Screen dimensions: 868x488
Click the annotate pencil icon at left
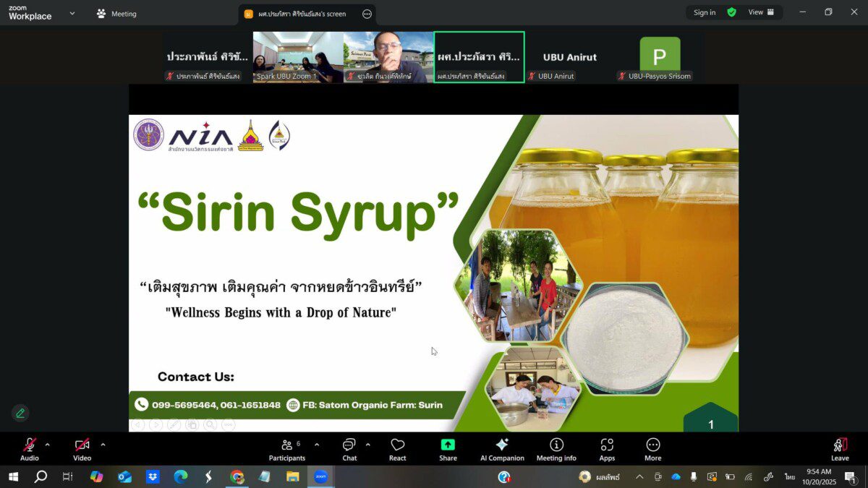click(20, 414)
